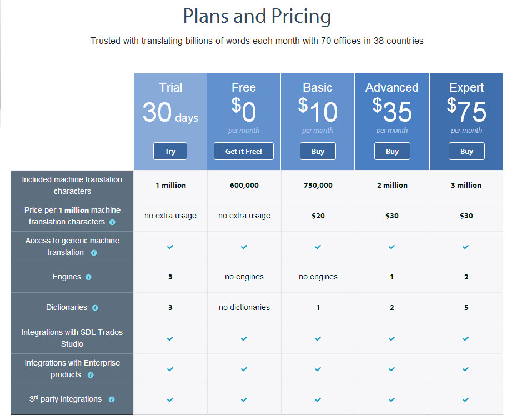The image size is (507, 420).
Task: Click Expert checkmark for 3rd party integrations
Action: (465, 399)
